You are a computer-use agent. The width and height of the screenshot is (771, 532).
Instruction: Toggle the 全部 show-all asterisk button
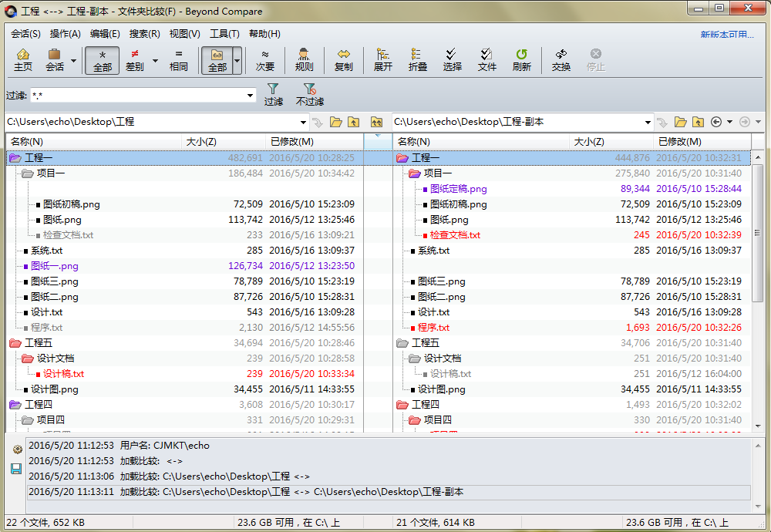[x=103, y=60]
